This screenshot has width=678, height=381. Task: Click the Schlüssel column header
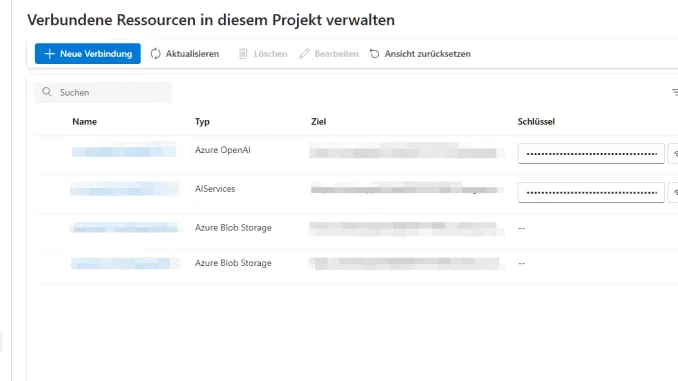point(536,122)
